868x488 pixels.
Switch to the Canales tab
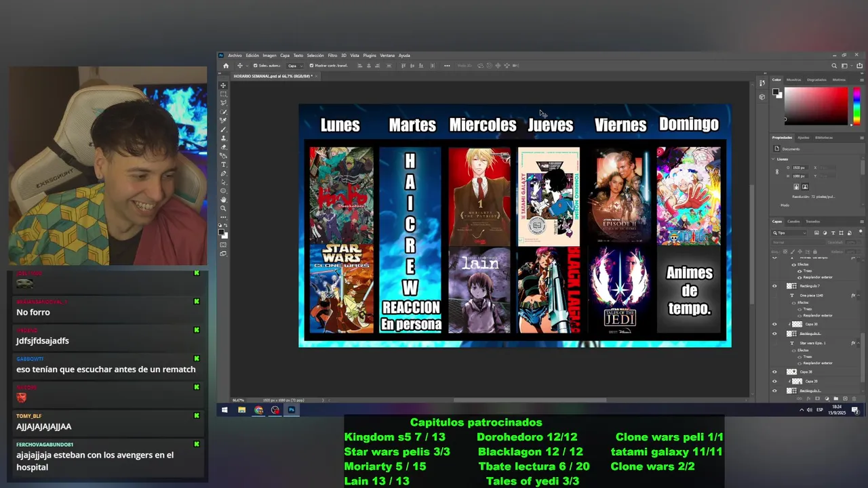(x=793, y=222)
